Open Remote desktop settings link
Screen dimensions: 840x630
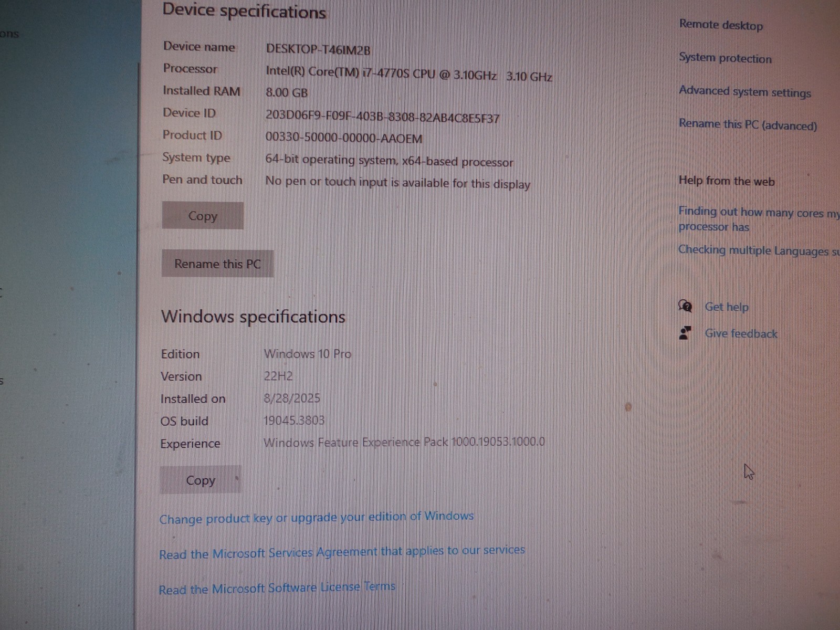click(721, 25)
